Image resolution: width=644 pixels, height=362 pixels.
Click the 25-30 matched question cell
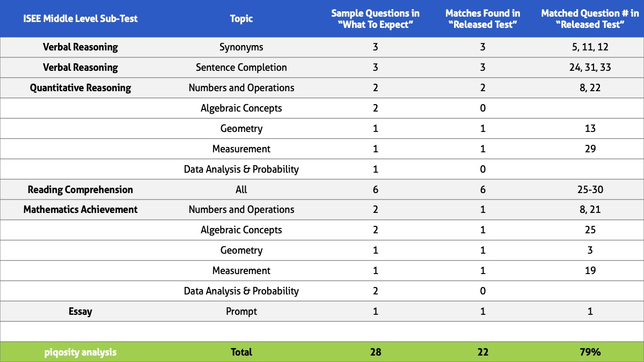coord(590,189)
